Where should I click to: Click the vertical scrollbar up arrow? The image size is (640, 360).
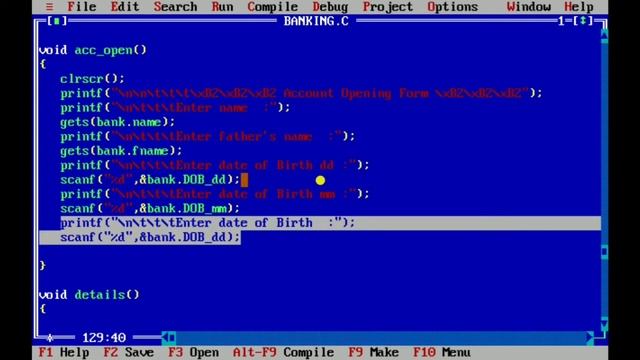tap(604, 36)
